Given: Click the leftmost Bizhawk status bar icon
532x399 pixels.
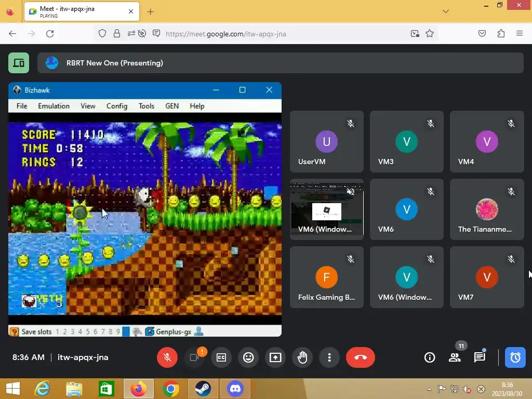Looking at the screenshot, I should [x=14, y=331].
